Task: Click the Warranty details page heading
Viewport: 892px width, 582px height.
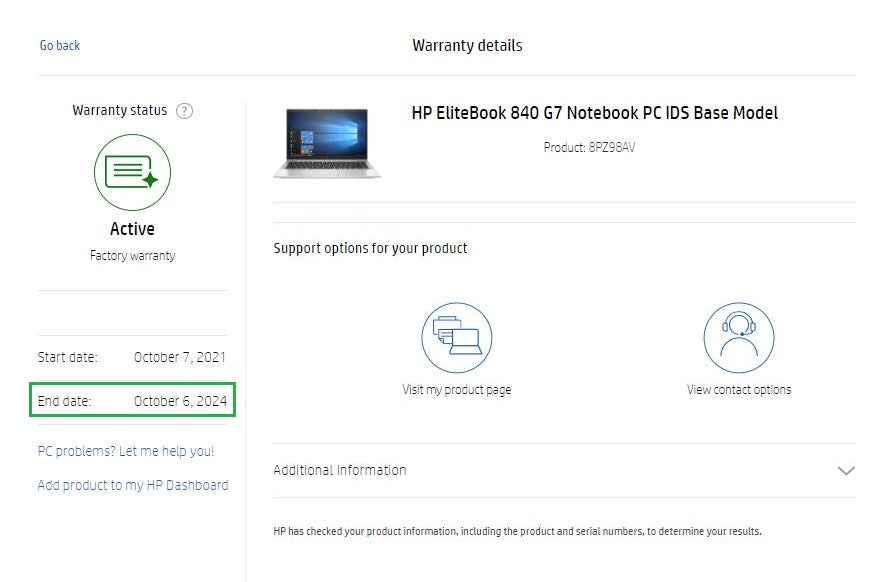Action: [467, 46]
